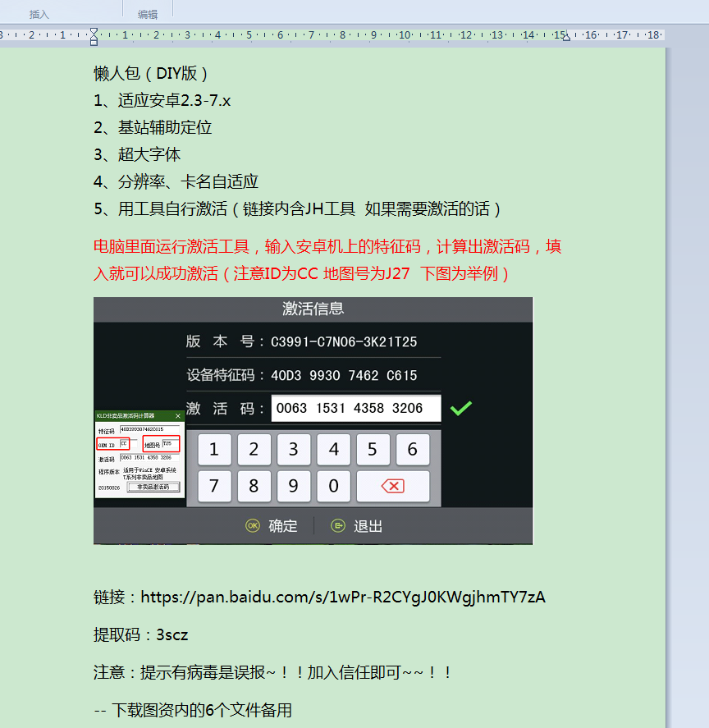Open the pan.baidu.com share link
Screen dimensions: 709x728
343,597
